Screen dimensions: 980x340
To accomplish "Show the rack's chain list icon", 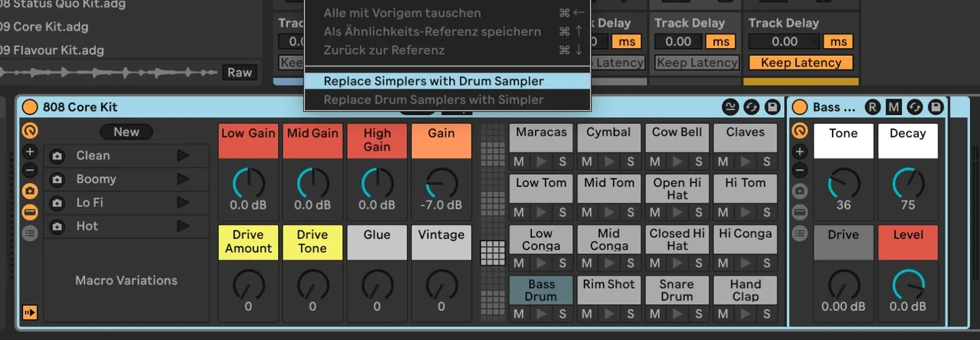I will coord(30,233).
